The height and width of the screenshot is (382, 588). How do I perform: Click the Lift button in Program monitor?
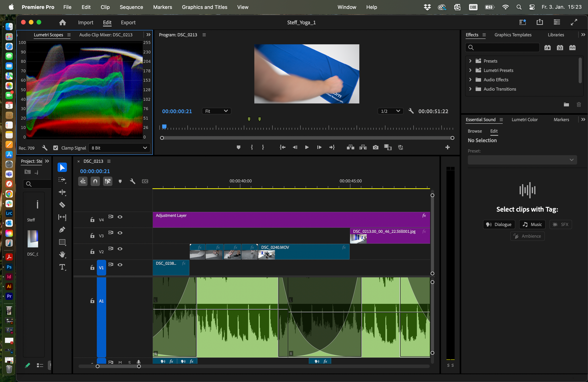pos(351,147)
